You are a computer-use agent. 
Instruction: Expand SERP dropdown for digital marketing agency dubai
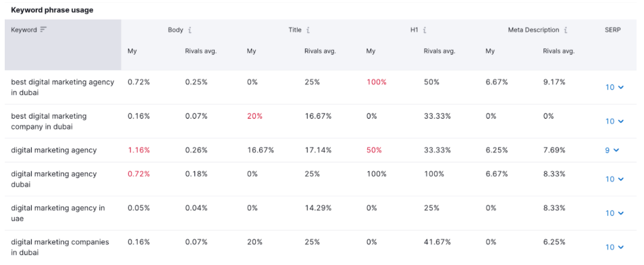point(615,179)
